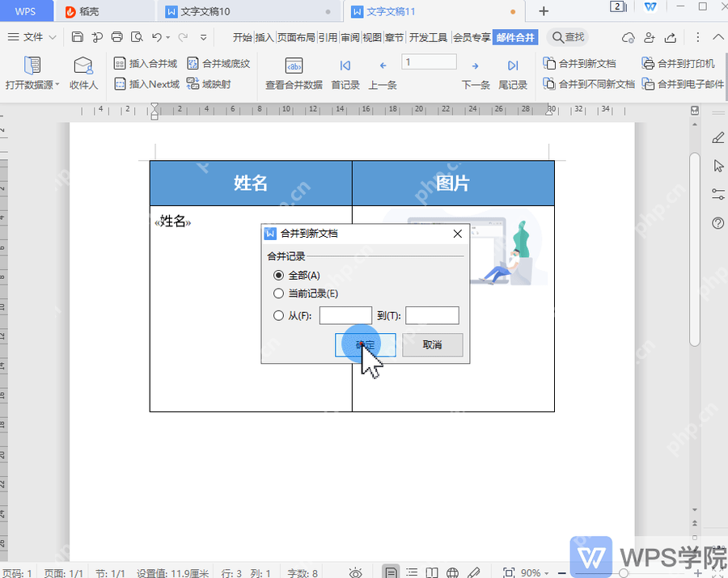Click the settings sliders icon in sidebar
The height and width of the screenshot is (578, 728).
click(717, 194)
